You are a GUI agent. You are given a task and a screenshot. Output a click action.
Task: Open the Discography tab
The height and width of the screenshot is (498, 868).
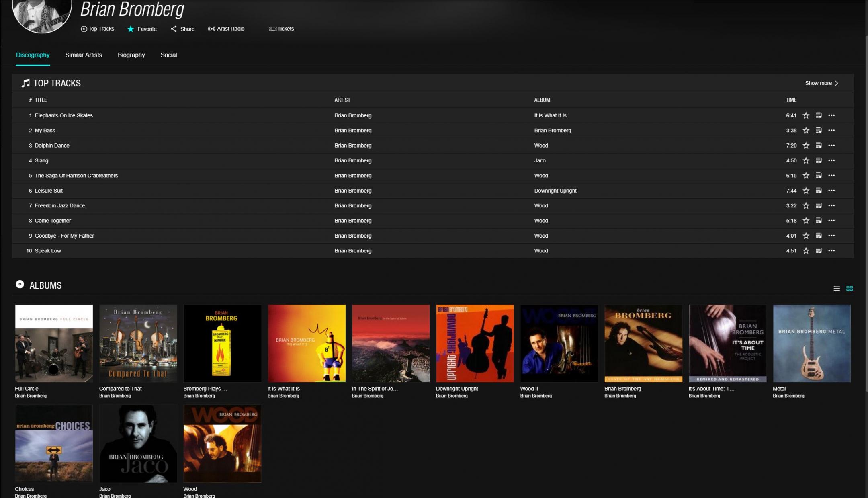33,55
